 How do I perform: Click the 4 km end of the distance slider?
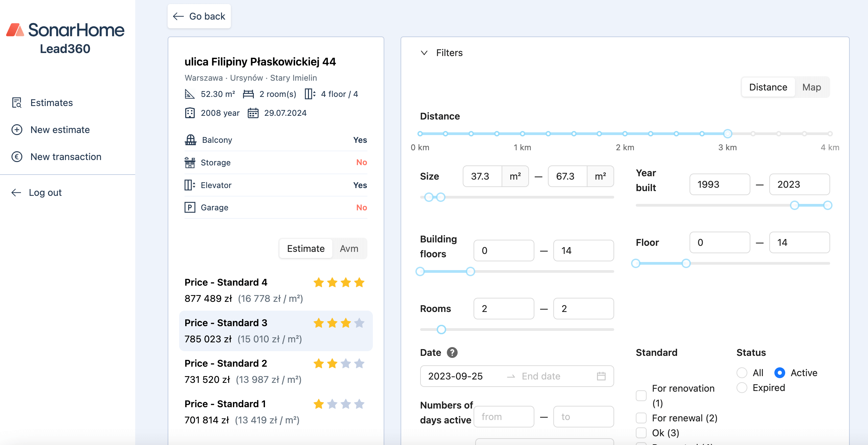tap(830, 134)
